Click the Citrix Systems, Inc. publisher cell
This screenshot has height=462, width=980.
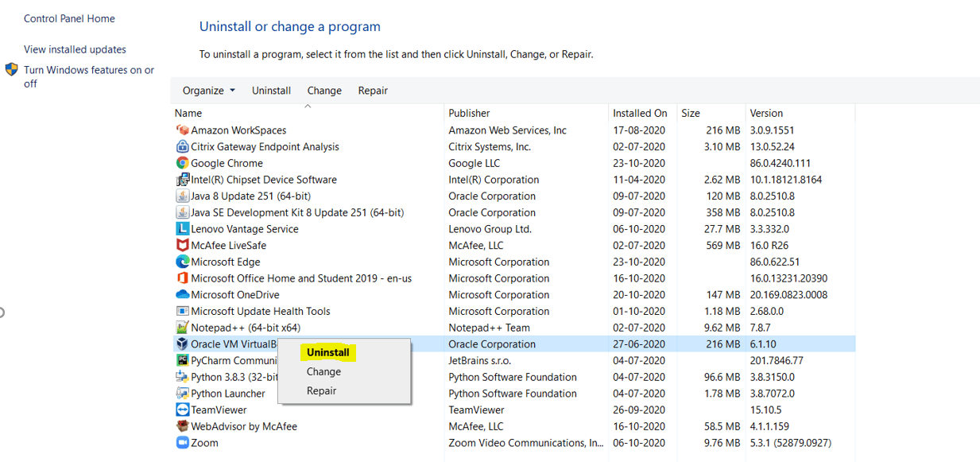pos(490,146)
